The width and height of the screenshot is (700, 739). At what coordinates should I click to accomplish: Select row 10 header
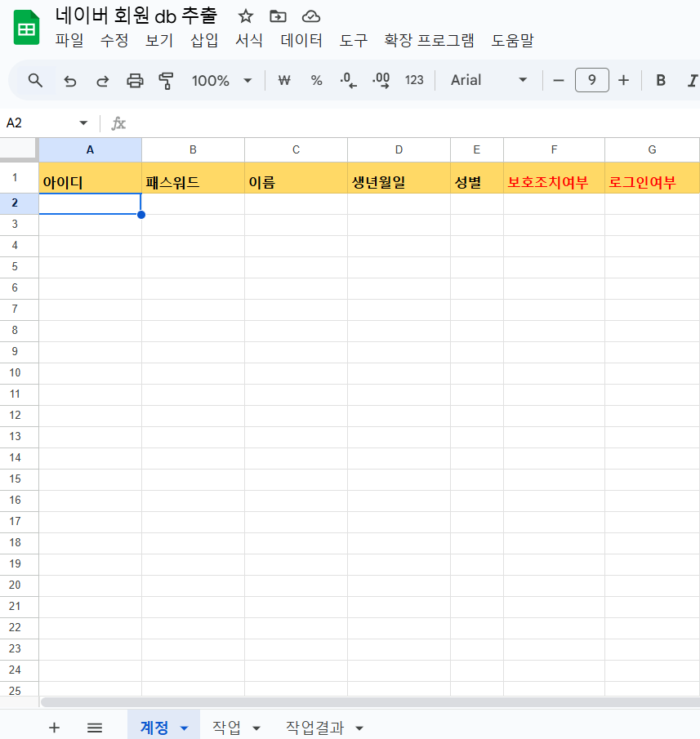(x=19, y=373)
